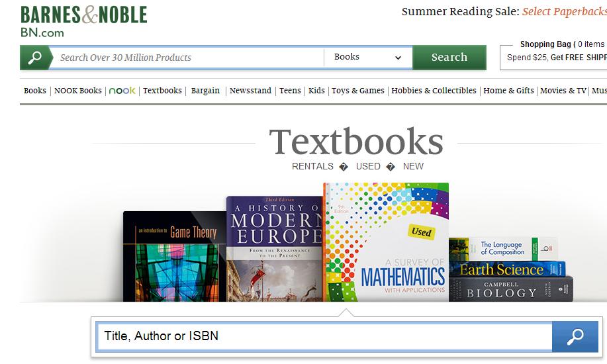Image resolution: width=607 pixels, height=364 pixels.
Task: Click the blue textbook search magnifier button
Action: pyautogui.click(x=575, y=336)
